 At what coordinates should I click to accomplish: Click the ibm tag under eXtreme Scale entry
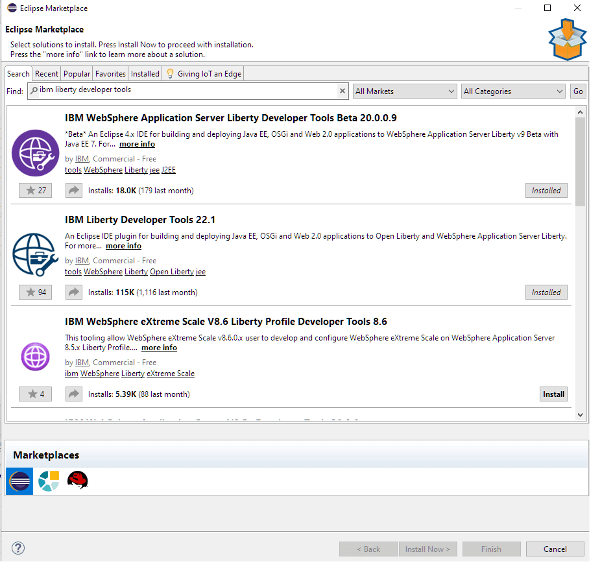[x=71, y=373]
